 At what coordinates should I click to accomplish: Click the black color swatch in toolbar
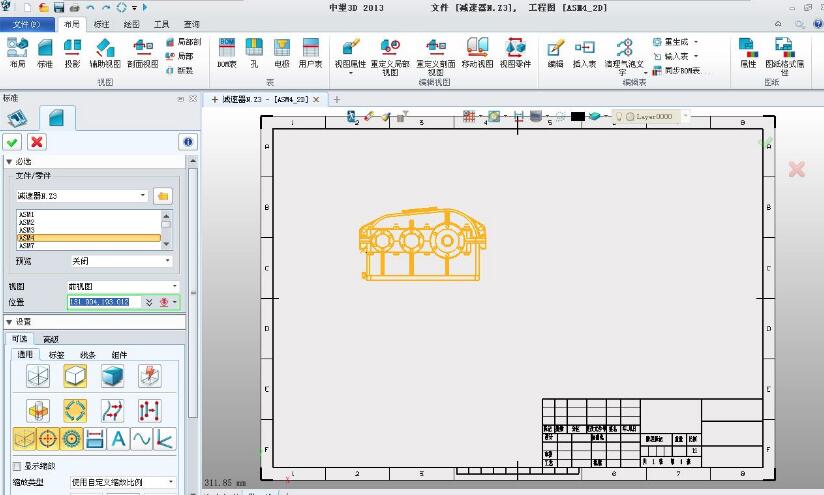pos(578,116)
